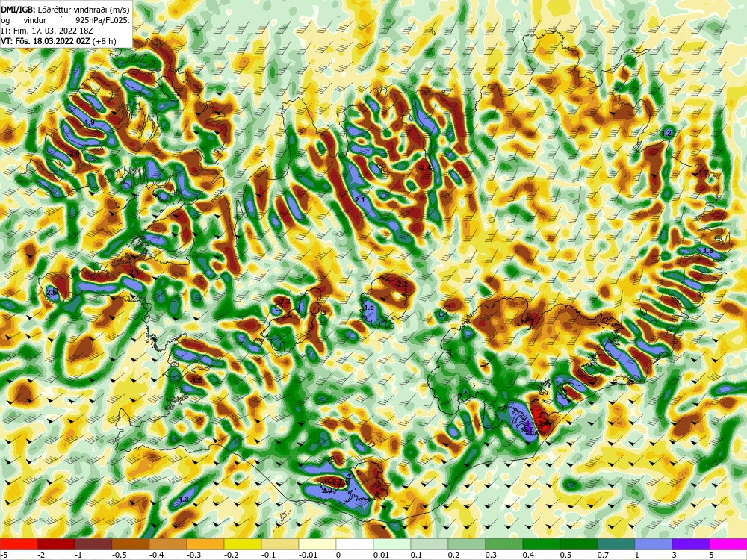Select the legend label "-0.5"
The width and height of the screenshot is (747, 560).
[119, 555]
